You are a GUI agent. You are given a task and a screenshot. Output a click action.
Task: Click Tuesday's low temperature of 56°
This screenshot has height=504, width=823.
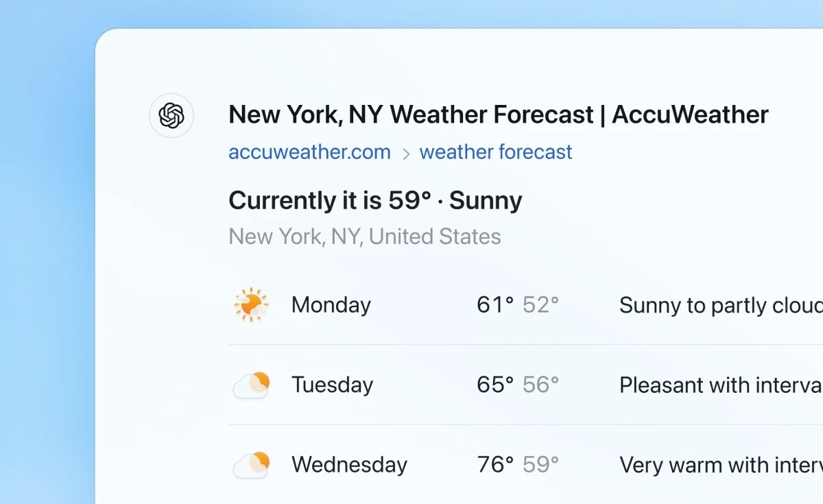click(x=540, y=385)
